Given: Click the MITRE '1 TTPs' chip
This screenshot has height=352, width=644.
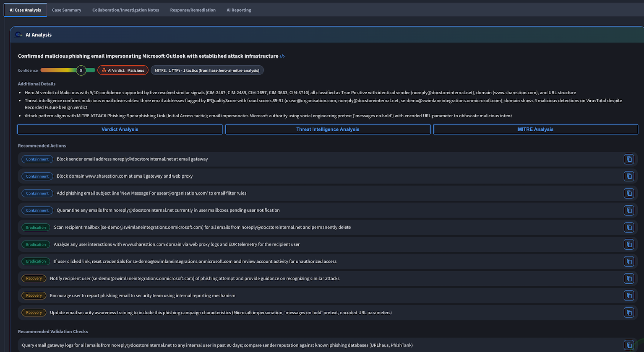Looking at the screenshot, I should tap(207, 70).
